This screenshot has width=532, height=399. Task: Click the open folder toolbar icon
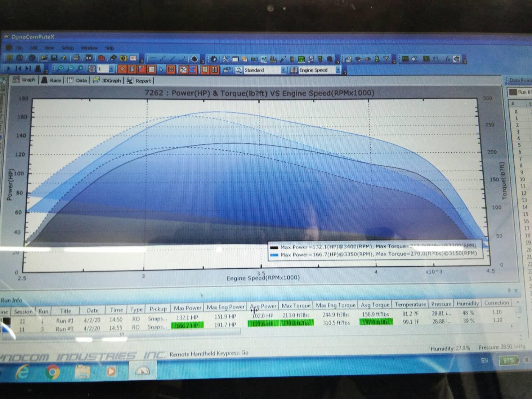(44, 58)
